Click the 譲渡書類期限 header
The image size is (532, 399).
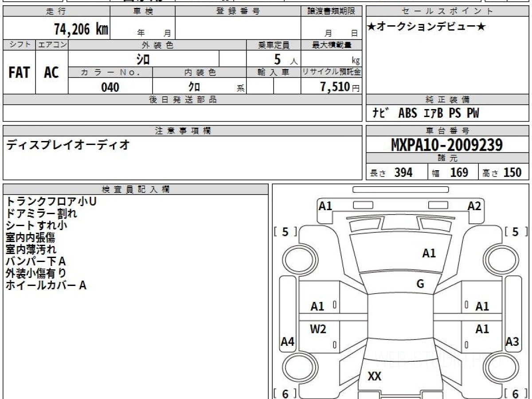(331, 12)
